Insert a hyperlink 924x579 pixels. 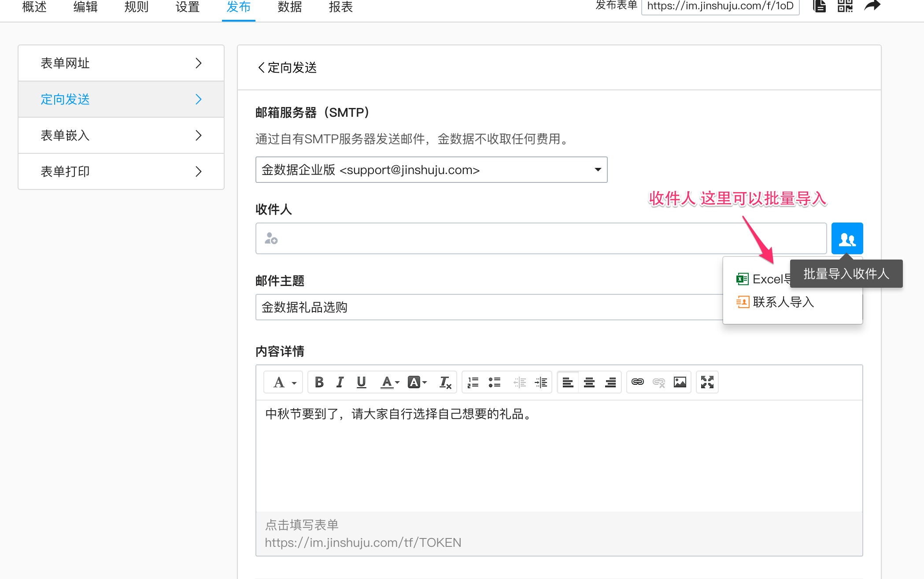[x=638, y=382]
